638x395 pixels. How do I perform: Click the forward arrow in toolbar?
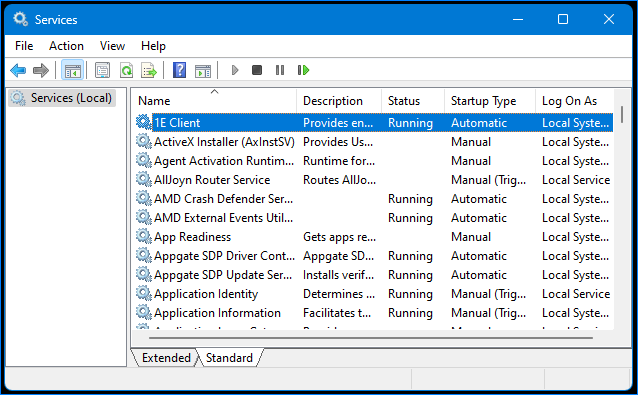click(41, 70)
